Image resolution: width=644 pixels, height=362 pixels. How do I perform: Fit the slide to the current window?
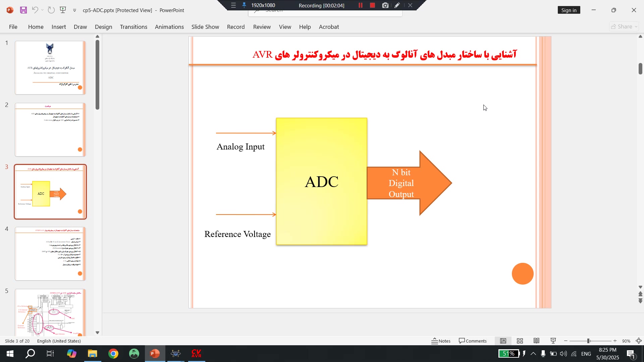pyautogui.click(x=639, y=341)
